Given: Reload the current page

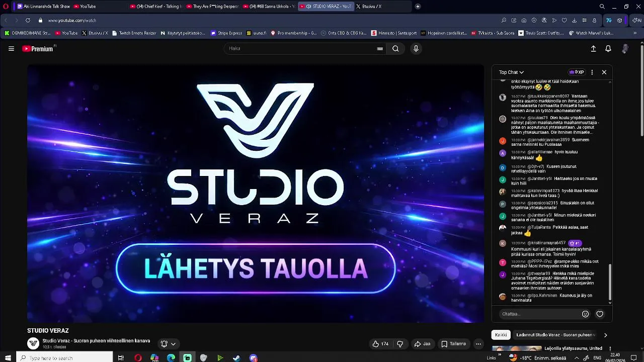Looking at the screenshot, I should pos(28,21).
